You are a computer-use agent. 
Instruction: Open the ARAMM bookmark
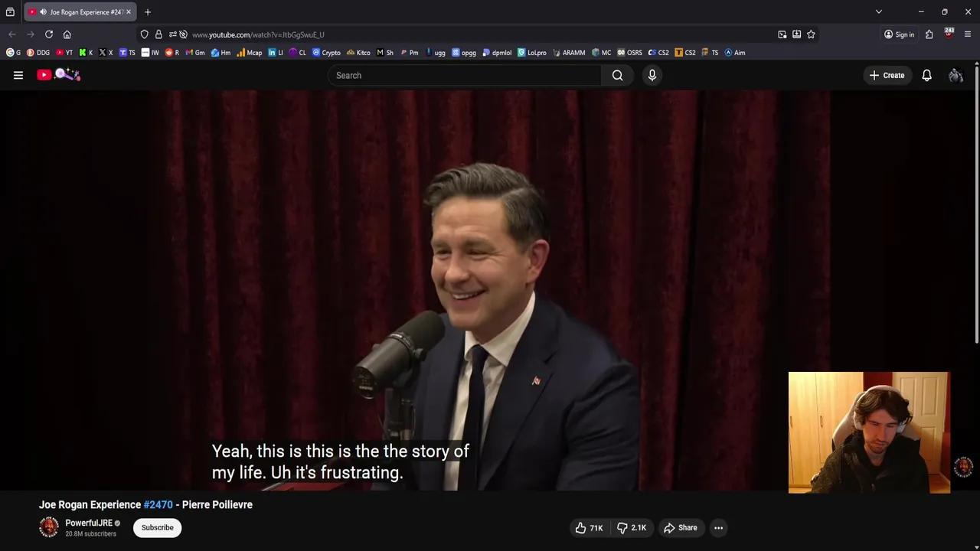tap(568, 53)
